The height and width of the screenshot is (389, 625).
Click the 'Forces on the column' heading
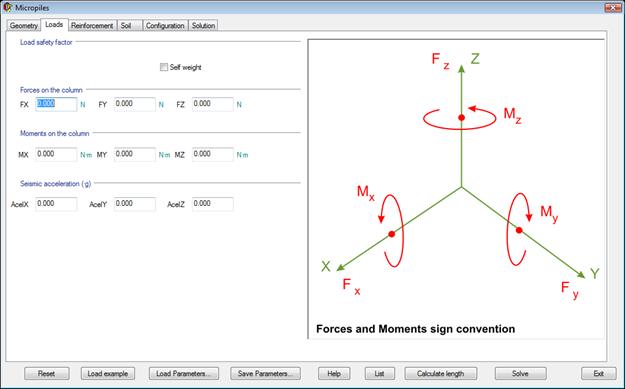click(x=51, y=90)
